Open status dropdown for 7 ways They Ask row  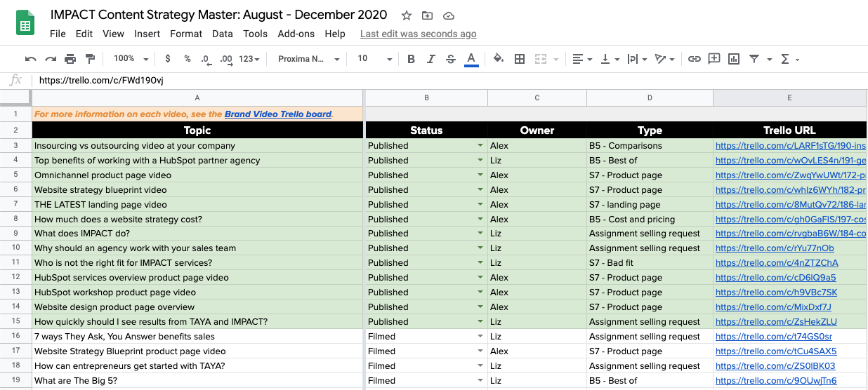480,337
